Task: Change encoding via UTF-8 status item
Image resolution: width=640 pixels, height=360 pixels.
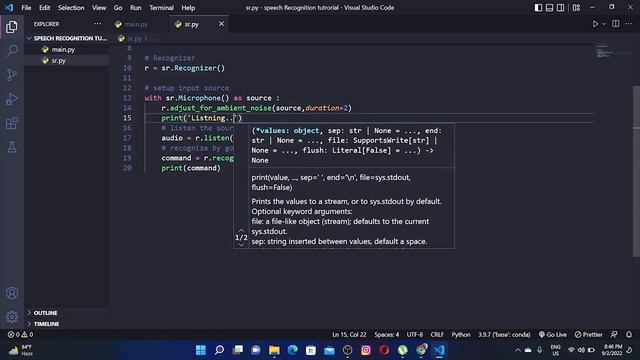Action: click(415, 335)
